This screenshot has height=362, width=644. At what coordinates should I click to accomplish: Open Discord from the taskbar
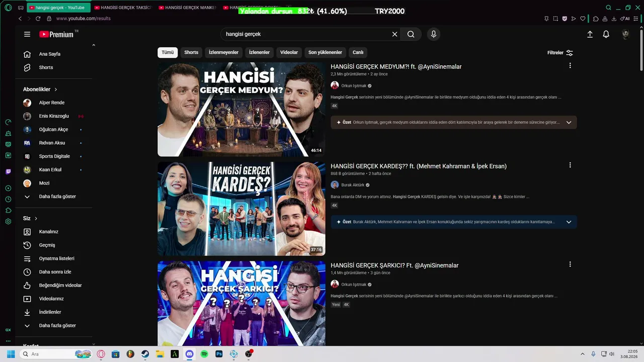coord(189,354)
